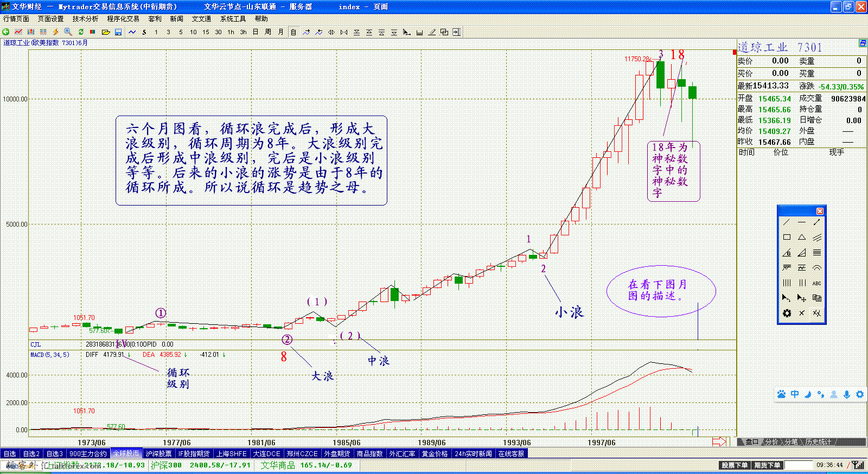Select the move drawing arrow-cross tool

coord(802,298)
